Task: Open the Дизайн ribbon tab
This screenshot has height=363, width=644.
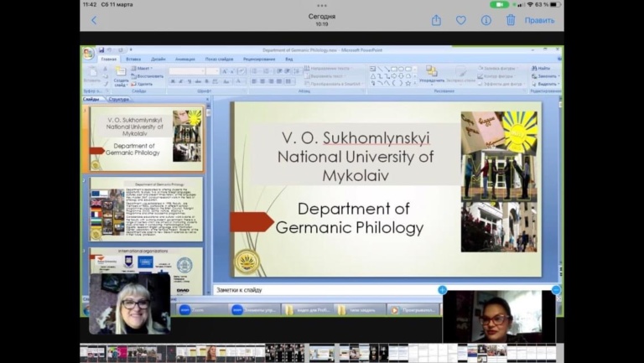Action: [x=158, y=60]
